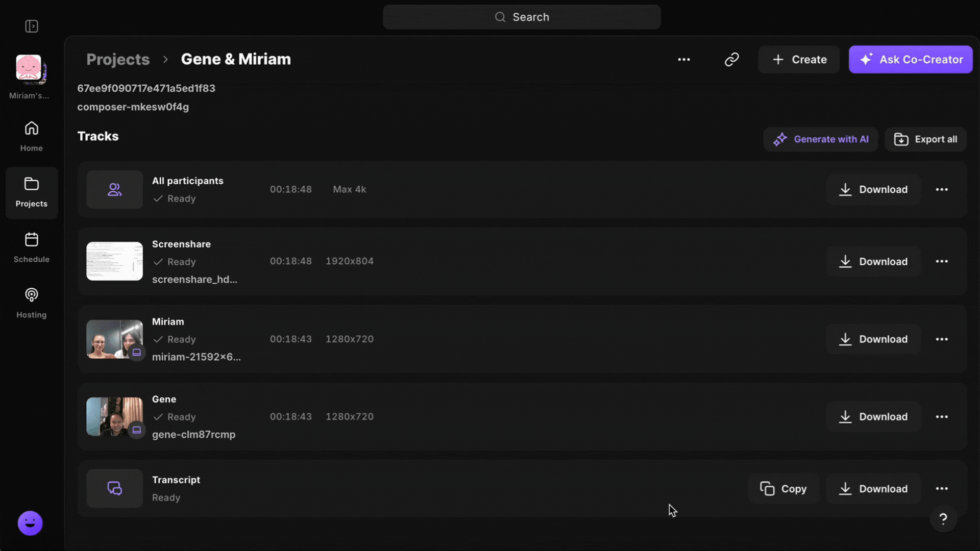The image size is (980, 551).
Task: Open more options for Gene track
Action: [942, 417]
